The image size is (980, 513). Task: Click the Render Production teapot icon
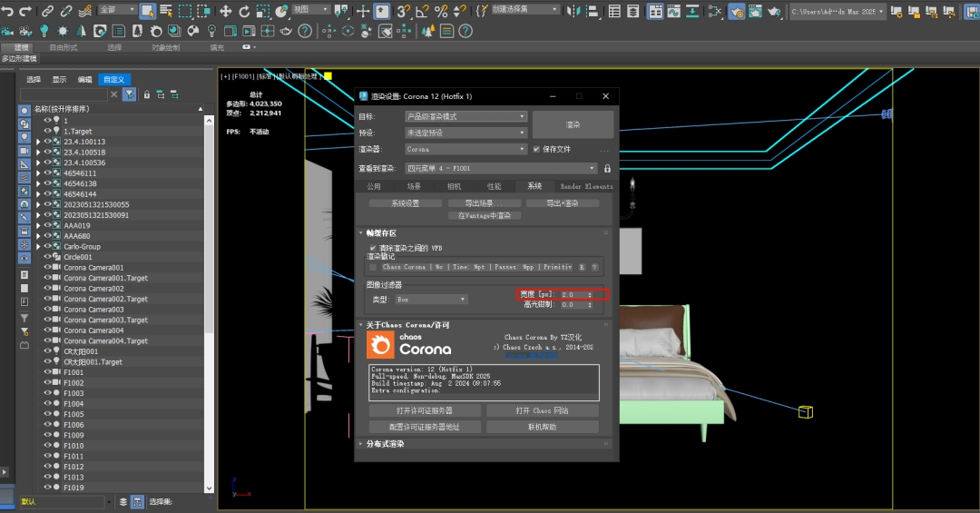click(774, 11)
